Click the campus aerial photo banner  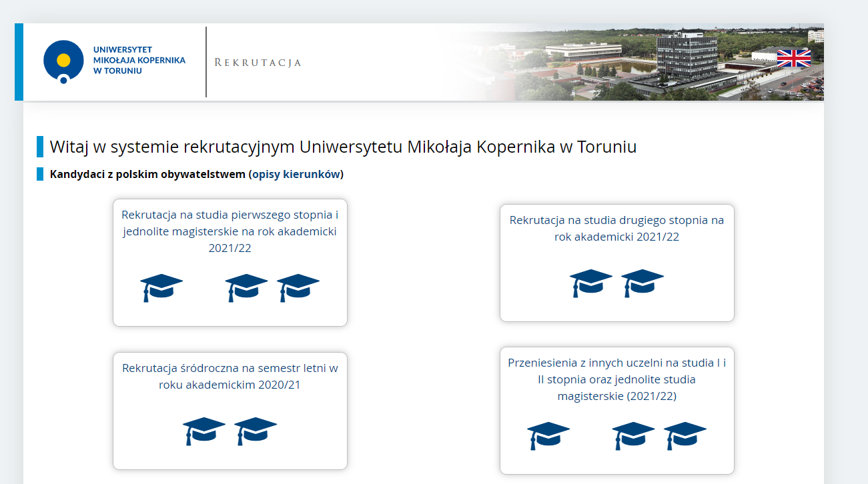coord(637,62)
